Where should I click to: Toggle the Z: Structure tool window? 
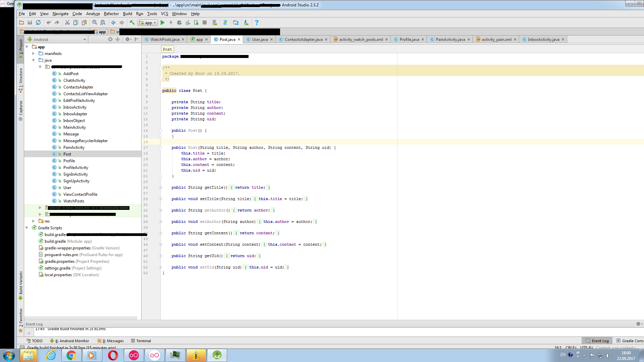pos(21,80)
